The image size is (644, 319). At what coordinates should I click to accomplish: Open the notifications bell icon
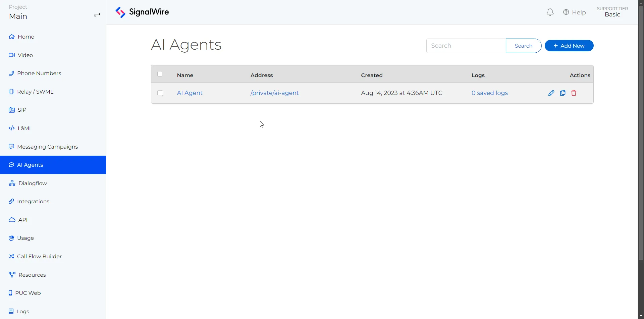coord(550,12)
